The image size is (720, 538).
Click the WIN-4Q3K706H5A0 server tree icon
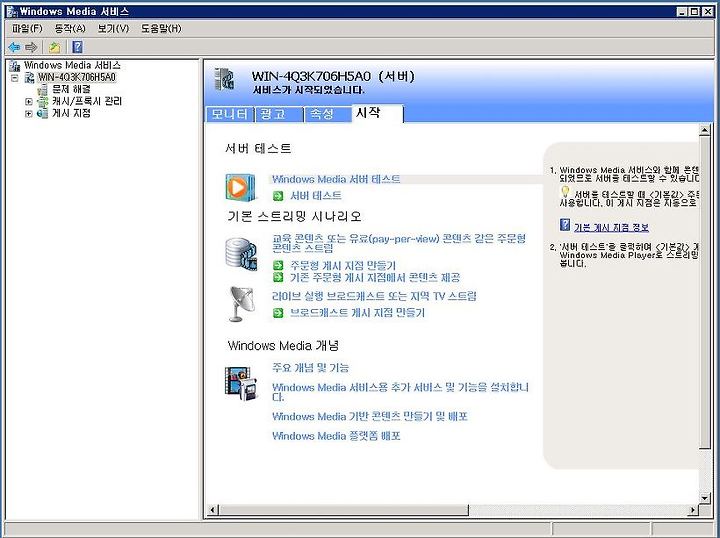[29, 77]
